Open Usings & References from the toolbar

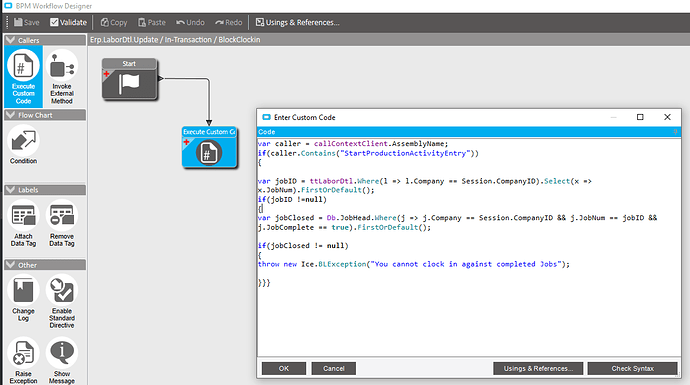[297, 22]
